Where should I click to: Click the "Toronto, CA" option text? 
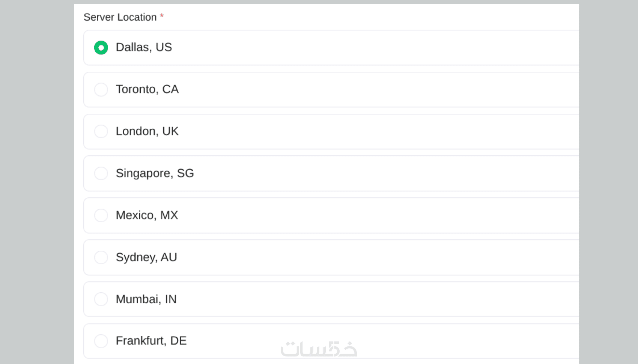[147, 89]
